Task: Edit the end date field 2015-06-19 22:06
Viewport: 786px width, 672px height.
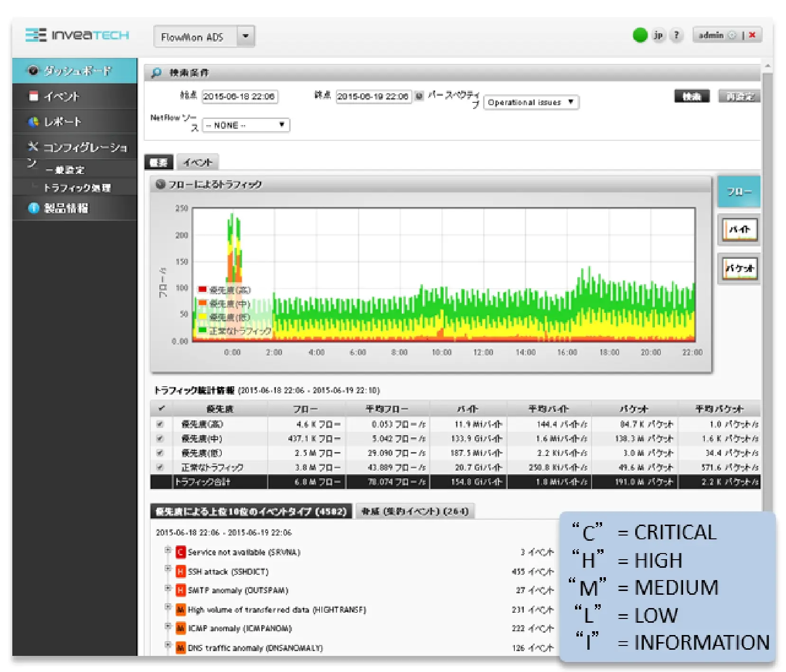Action: point(374,96)
